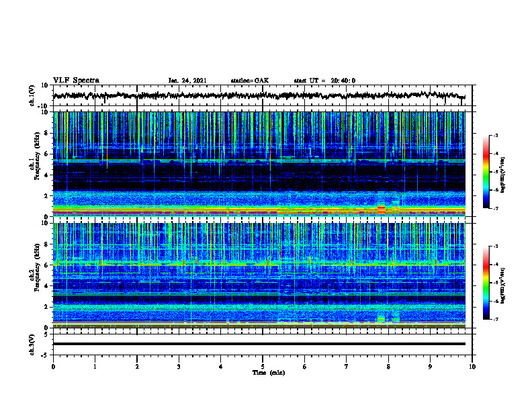532x411 pixels.
Task: Click the "-7" label under ch.2 colorbar
Action: click(x=495, y=320)
